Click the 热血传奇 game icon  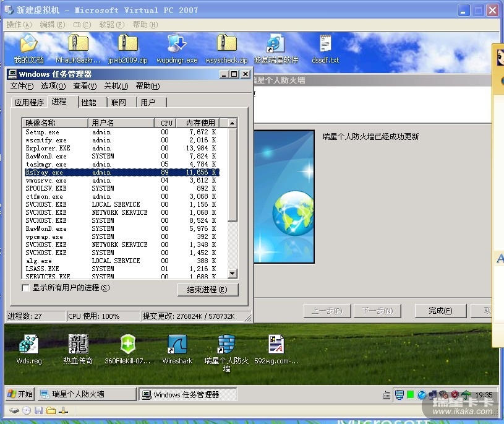78,345
